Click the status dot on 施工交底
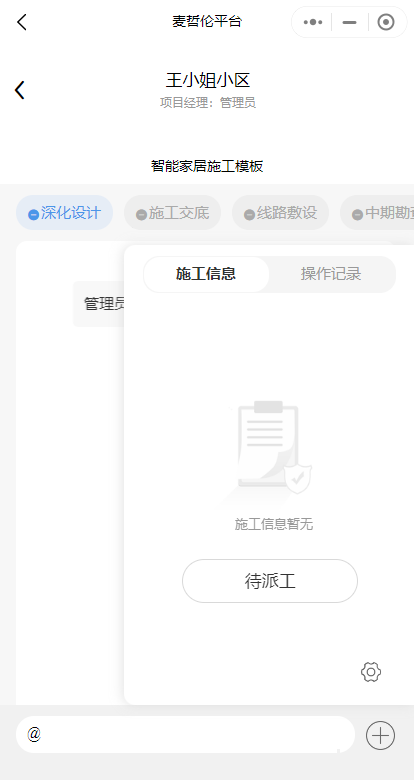Viewport: 414px width, 780px height. [x=141, y=214]
